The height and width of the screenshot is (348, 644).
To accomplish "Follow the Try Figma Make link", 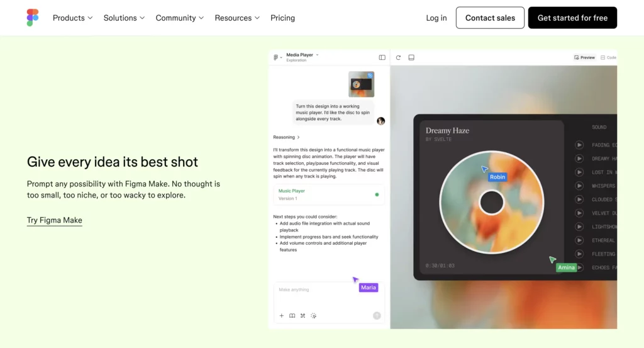I will [55, 220].
